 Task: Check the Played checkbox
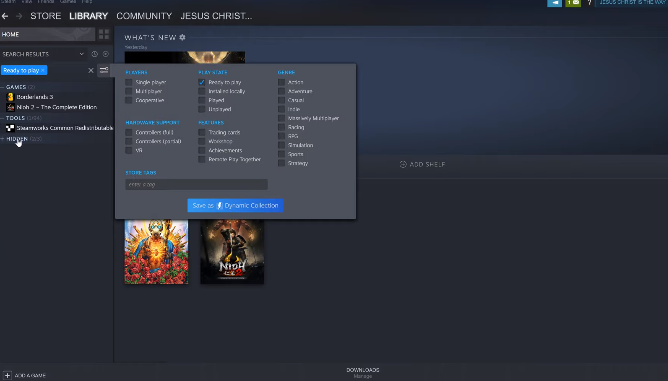point(202,100)
